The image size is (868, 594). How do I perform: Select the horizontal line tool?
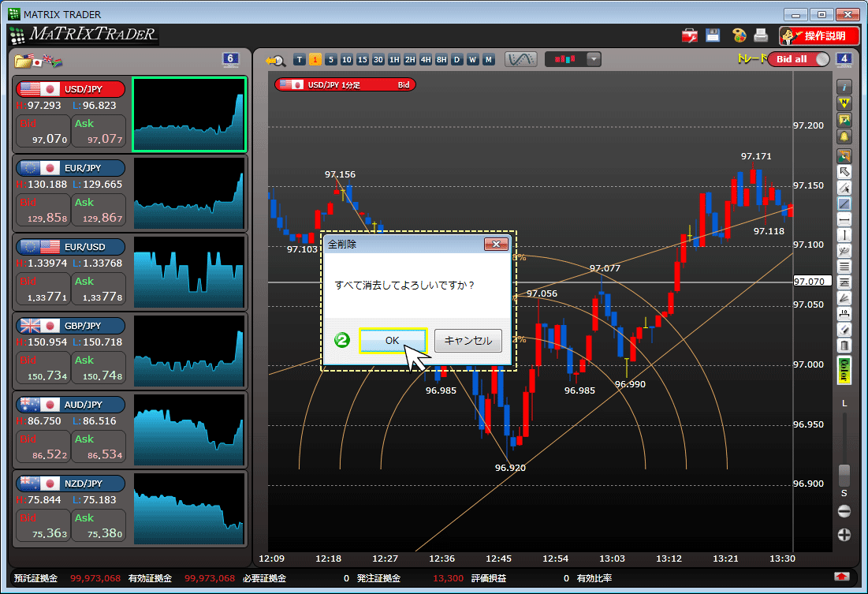coord(844,220)
